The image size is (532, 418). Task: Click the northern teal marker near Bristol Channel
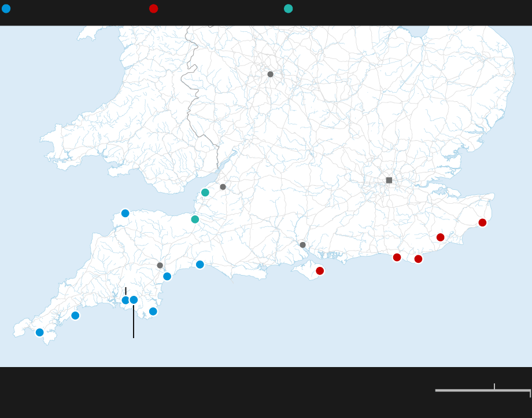coord(205,193)
